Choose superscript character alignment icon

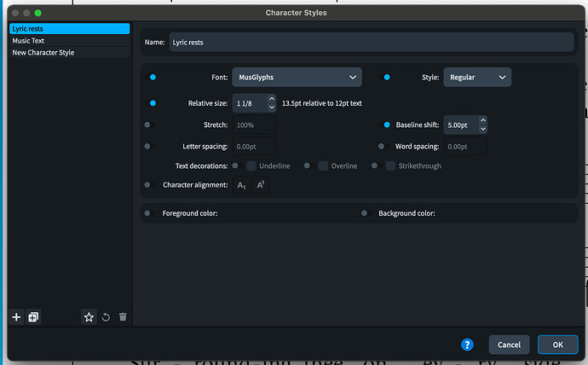tap(261, 185)
